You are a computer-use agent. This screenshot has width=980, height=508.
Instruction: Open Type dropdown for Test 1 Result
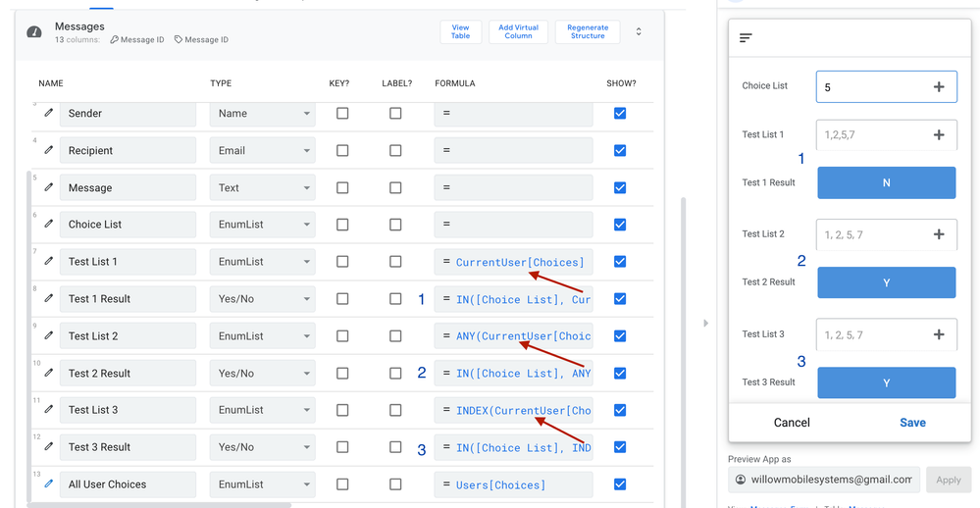coord(263,299)
